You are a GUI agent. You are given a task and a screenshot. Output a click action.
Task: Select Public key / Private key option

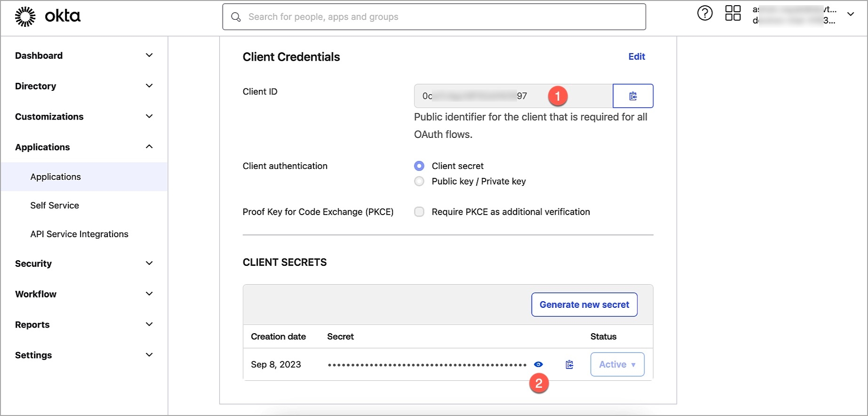click(x=419, y=182)
